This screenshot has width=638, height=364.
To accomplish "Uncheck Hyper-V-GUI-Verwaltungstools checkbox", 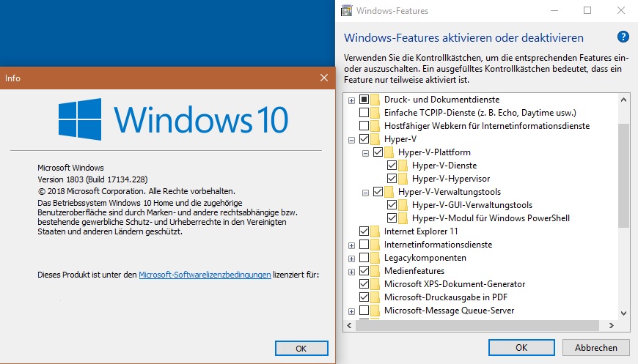I will [392, 205].
